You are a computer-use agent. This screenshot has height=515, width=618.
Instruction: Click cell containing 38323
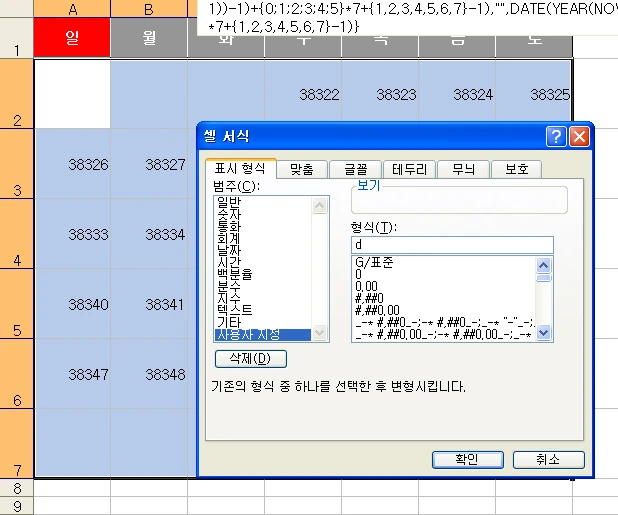click(380, 94)
